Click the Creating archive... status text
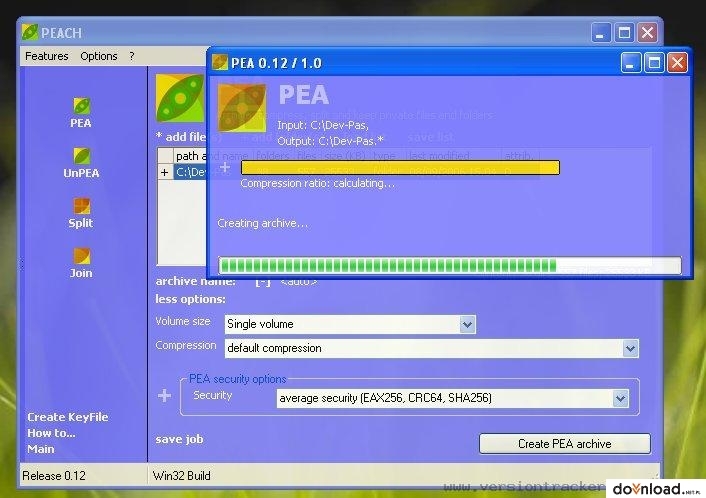 [x=262, y=223]
